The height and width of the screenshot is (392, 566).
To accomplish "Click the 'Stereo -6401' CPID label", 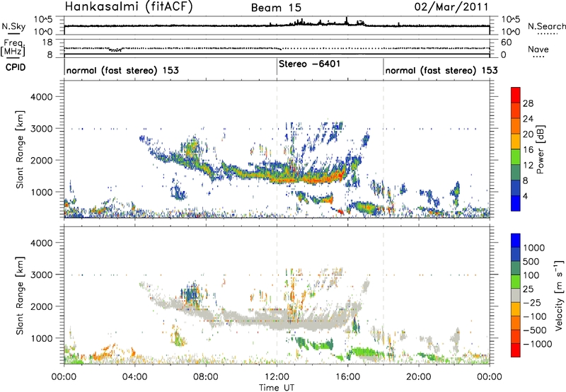I will click(309, 64).
